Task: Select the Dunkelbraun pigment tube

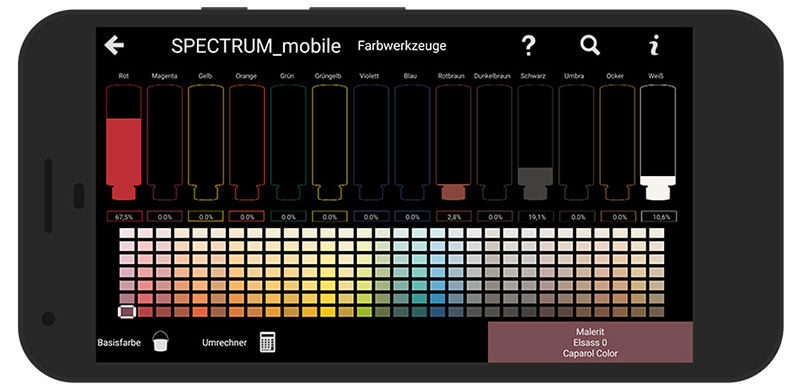Action: (494, 143)
